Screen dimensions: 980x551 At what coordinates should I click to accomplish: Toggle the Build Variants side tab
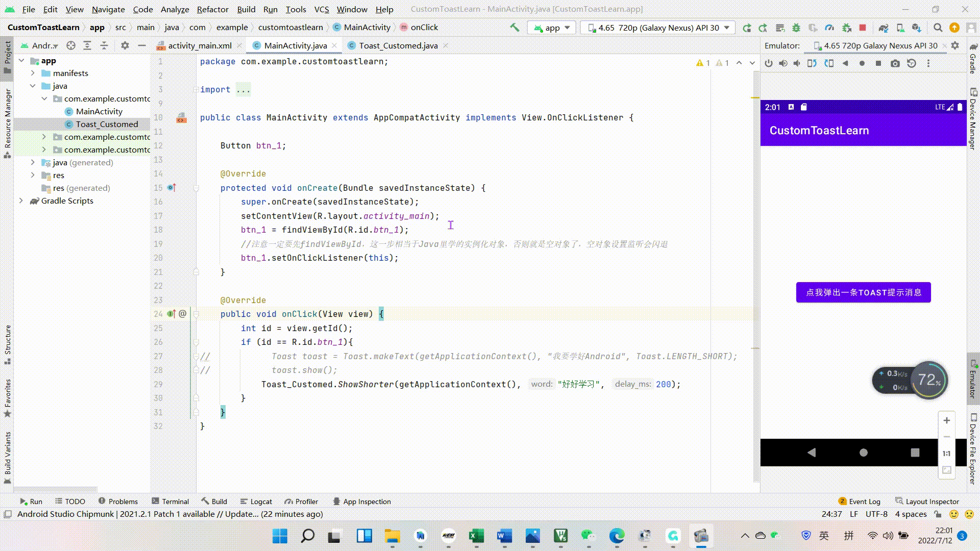click(x=7, y=457)
